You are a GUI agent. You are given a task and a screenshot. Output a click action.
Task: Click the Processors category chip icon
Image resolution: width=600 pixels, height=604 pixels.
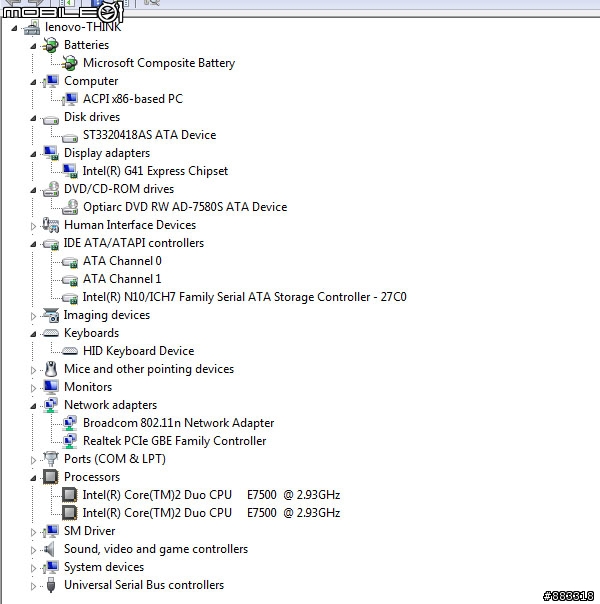(x=50, y=477)
